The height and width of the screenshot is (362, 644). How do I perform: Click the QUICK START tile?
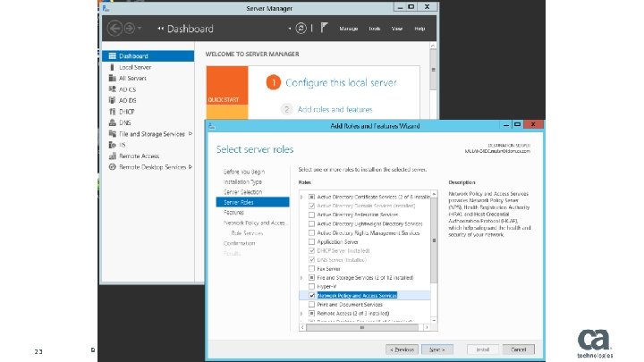point(227,86)
